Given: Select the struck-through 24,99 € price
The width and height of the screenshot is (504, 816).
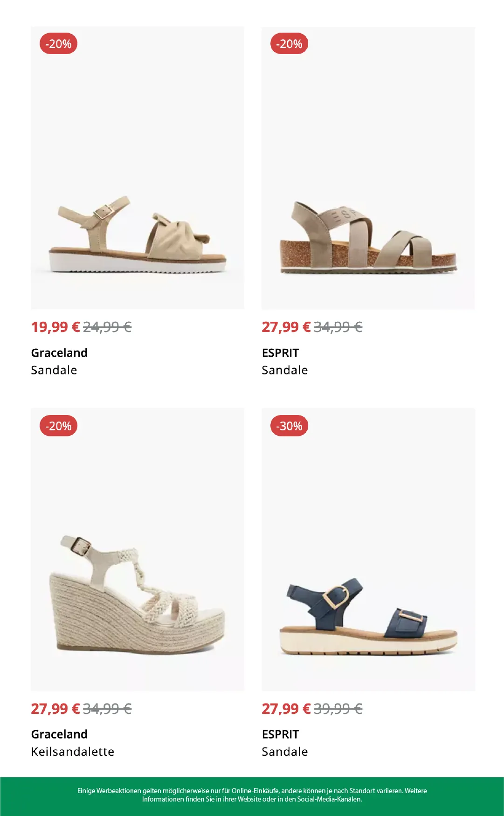Looking at the screenshot, I should (107, 327).
